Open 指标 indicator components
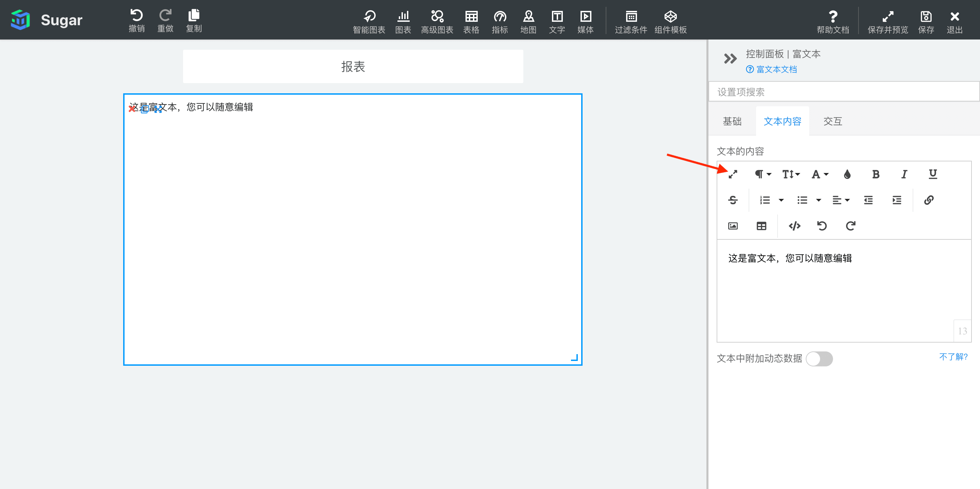Image resolution: width=980 pixels, height=489 pixels. [x=500, y=22]
